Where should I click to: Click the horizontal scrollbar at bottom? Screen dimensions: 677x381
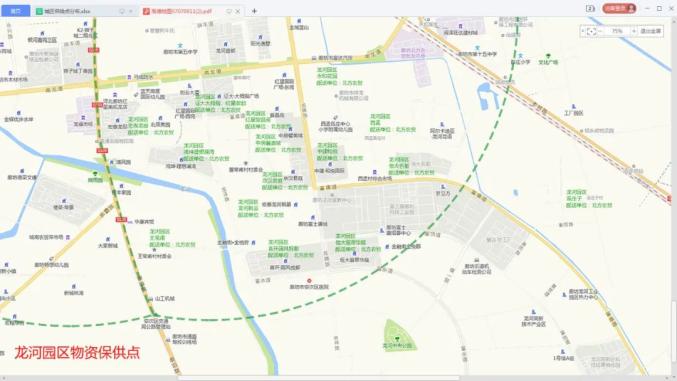point(319,378)
